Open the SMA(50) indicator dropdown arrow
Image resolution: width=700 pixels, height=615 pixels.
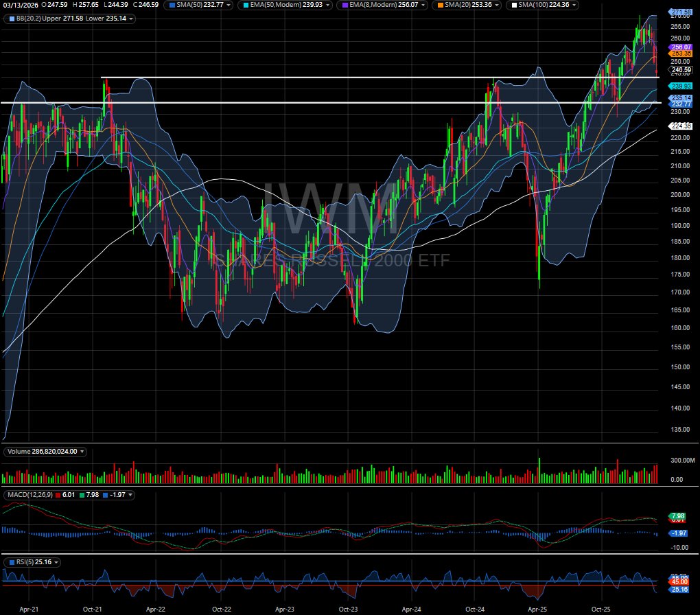tap(229, 5)
